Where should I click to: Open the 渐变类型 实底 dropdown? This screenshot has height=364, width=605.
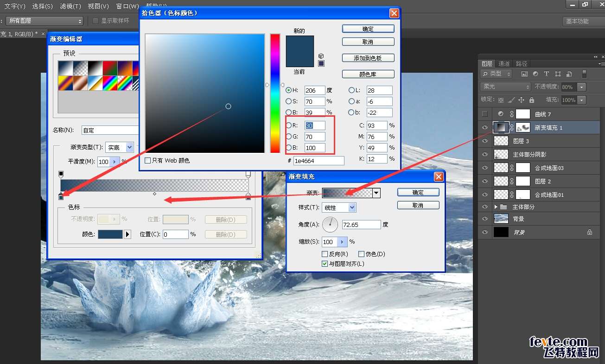coord(120,147)
